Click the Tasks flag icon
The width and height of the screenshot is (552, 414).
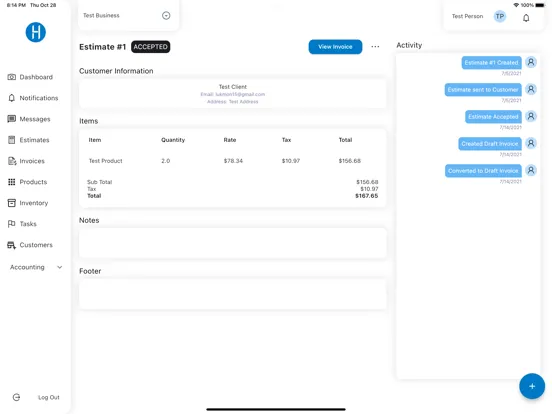point(12,224)
